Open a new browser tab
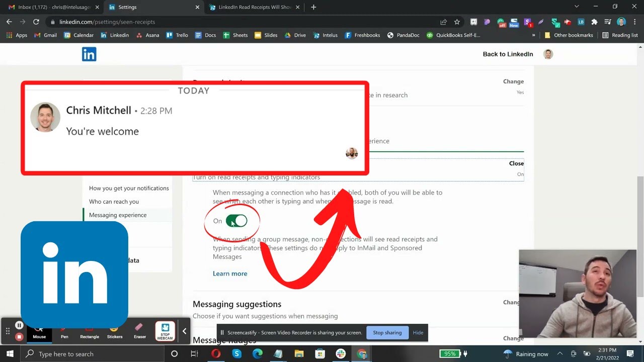This screenshot has width=644, height=362. (313, 7)
